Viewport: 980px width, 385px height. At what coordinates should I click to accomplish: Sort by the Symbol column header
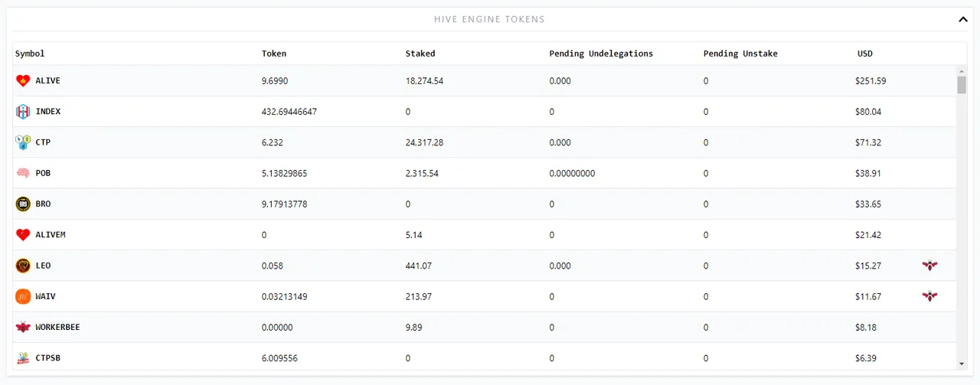[30, 54]
